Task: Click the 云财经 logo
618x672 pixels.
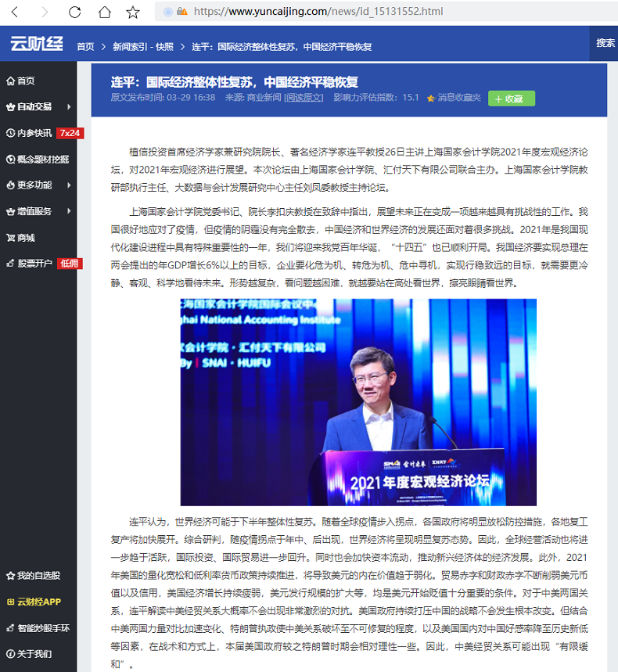Action: 37,45
